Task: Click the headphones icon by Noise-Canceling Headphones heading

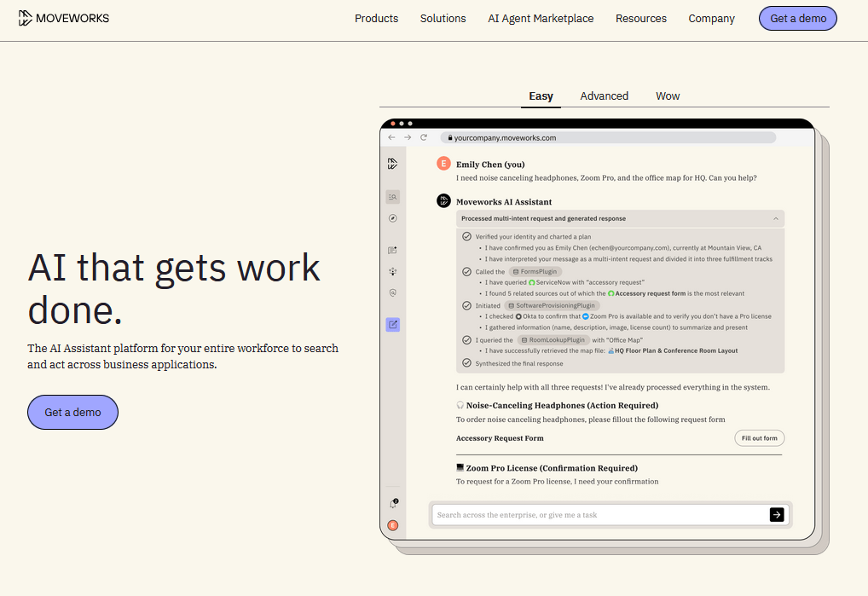Action: point(460,405)
